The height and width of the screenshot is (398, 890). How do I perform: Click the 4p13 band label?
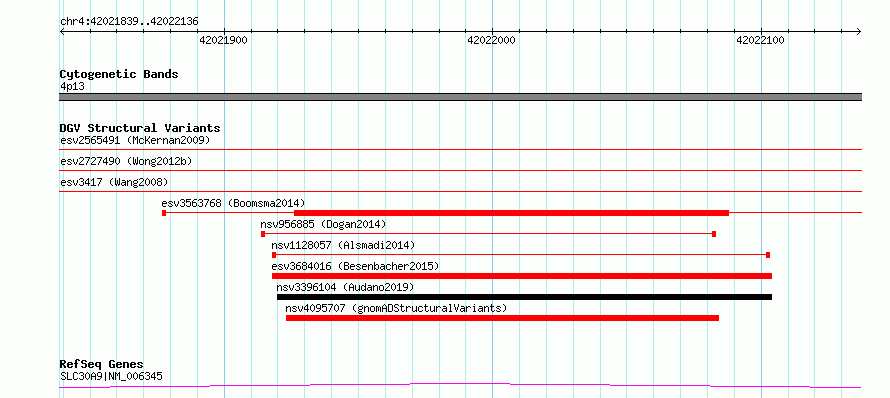pyautogui.click(x=72, y=87)
